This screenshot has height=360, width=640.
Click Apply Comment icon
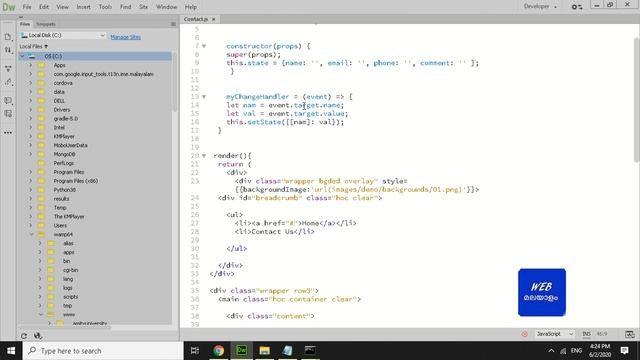point(8,100)
